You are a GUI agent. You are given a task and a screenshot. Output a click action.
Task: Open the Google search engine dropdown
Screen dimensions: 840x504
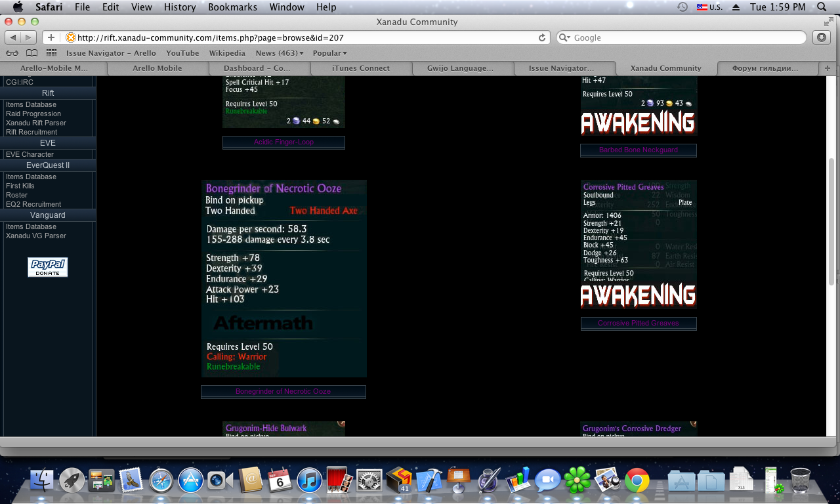click(x=564, y=37)
